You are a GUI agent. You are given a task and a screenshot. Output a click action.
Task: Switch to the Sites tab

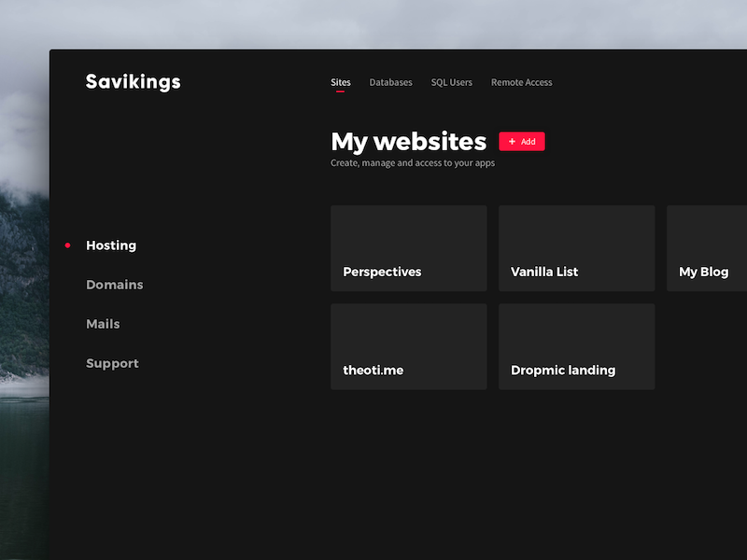click(341, 82)
